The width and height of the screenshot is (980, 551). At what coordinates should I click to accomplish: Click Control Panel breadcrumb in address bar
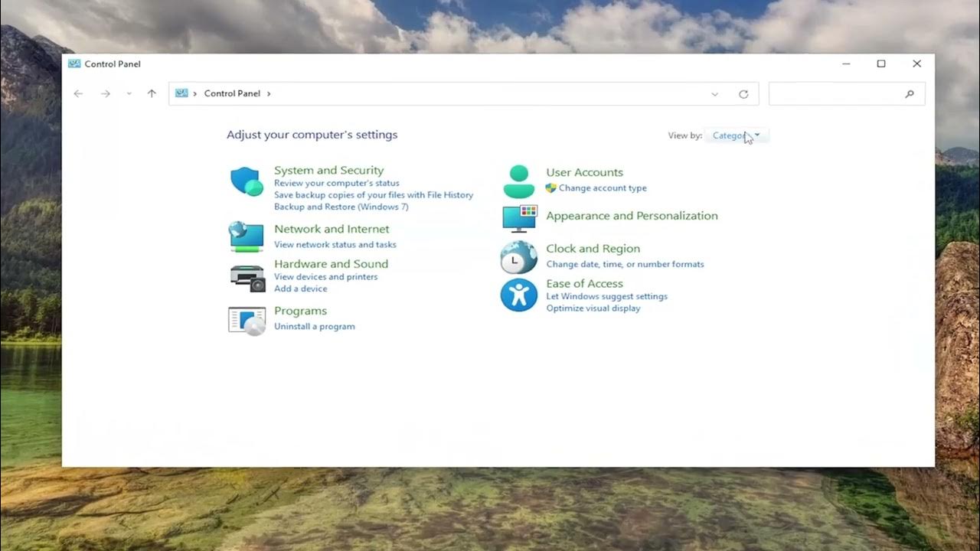pos(232,93)
